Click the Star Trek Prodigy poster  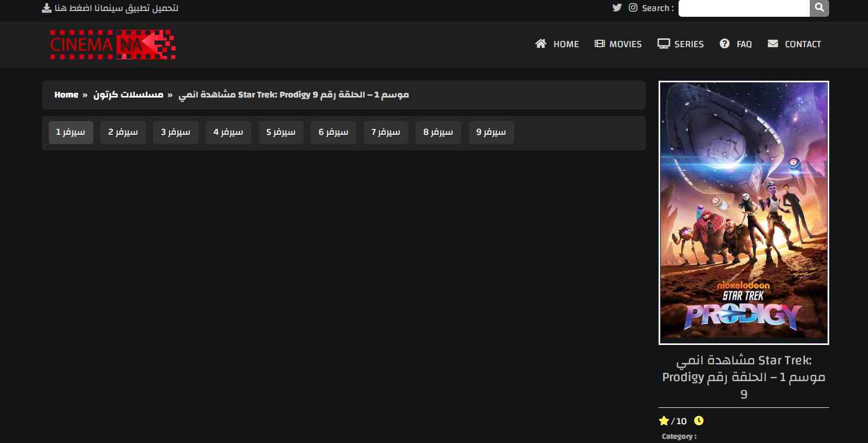(x=744, y=213)
